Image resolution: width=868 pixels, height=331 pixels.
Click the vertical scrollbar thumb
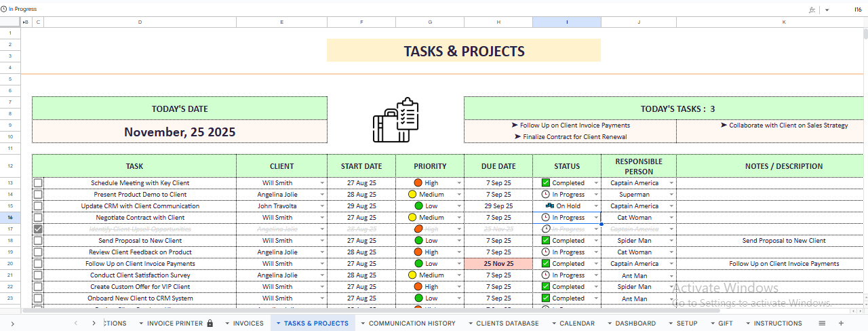(x=865, y=35)
